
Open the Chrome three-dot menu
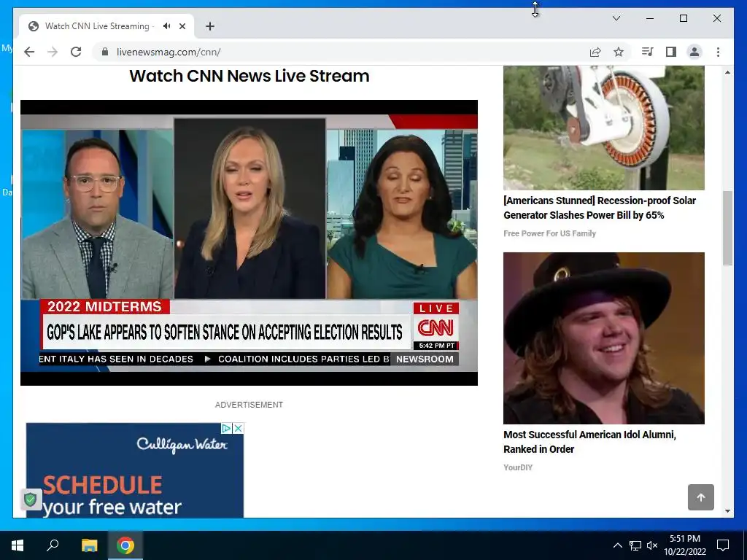[x=718, y=52]
